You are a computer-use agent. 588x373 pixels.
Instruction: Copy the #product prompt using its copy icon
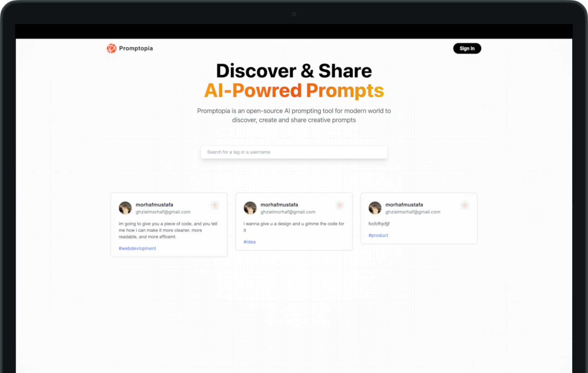(x=465, y=205)
